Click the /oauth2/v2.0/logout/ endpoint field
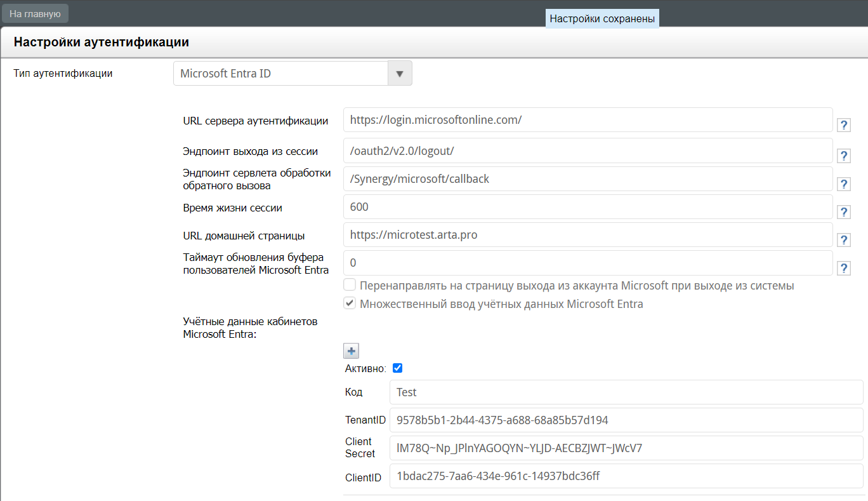Viewport: 868px width, 501px height. [x=588, y=150]
